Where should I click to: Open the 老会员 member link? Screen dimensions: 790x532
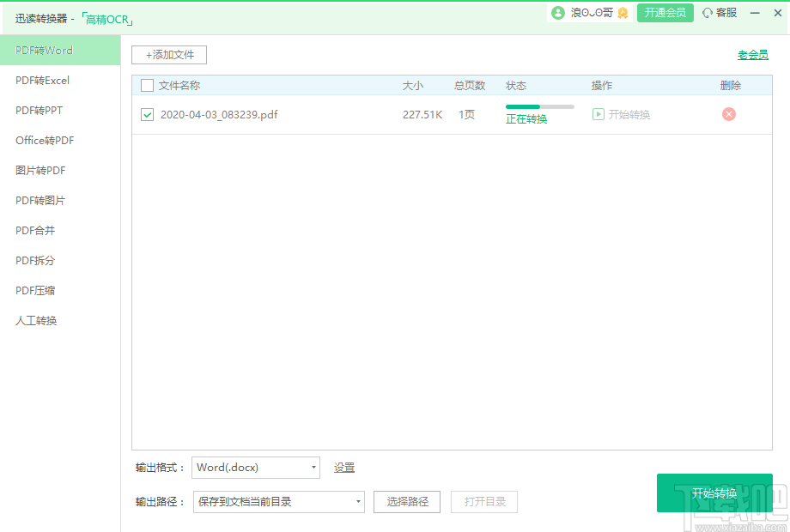[x=753, y=53]
